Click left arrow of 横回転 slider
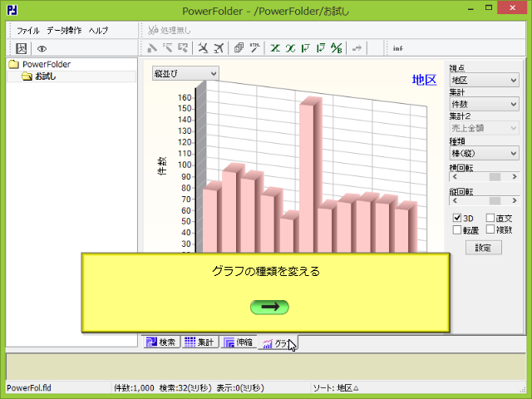 455,177
